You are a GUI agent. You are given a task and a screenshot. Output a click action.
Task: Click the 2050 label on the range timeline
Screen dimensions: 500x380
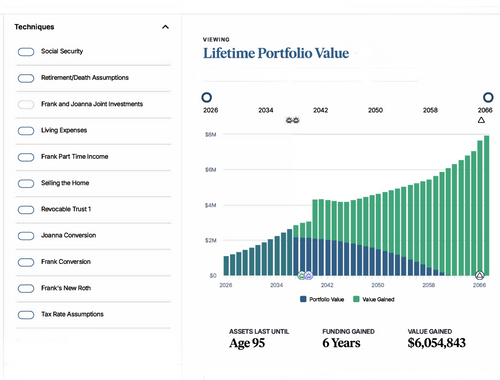click(x=375, y=110)
